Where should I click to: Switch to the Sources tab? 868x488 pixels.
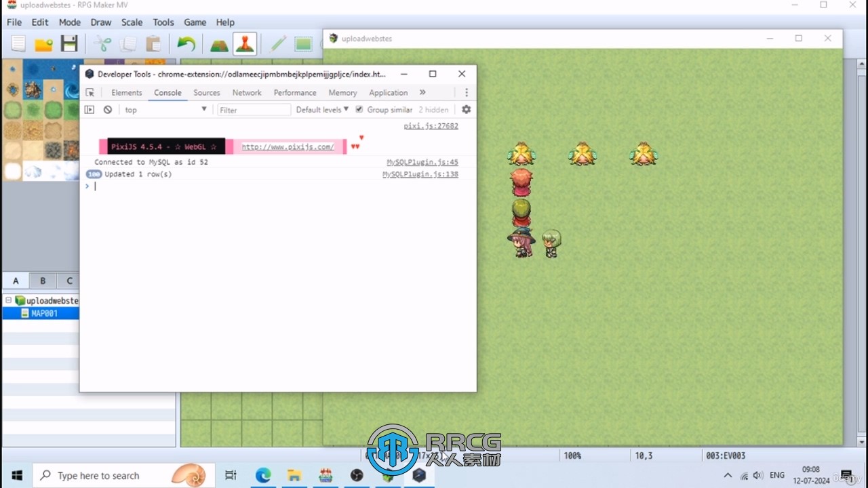pos(207,93)
